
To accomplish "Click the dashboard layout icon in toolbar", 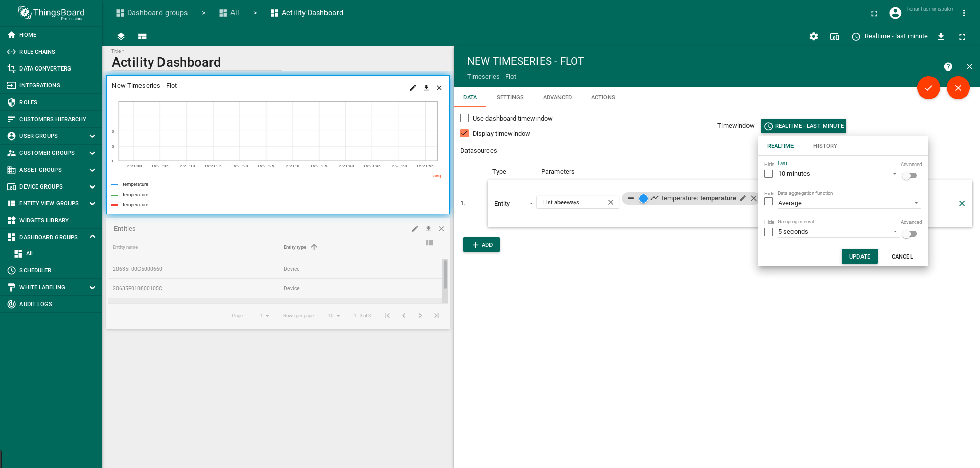I will pos(143,36).
